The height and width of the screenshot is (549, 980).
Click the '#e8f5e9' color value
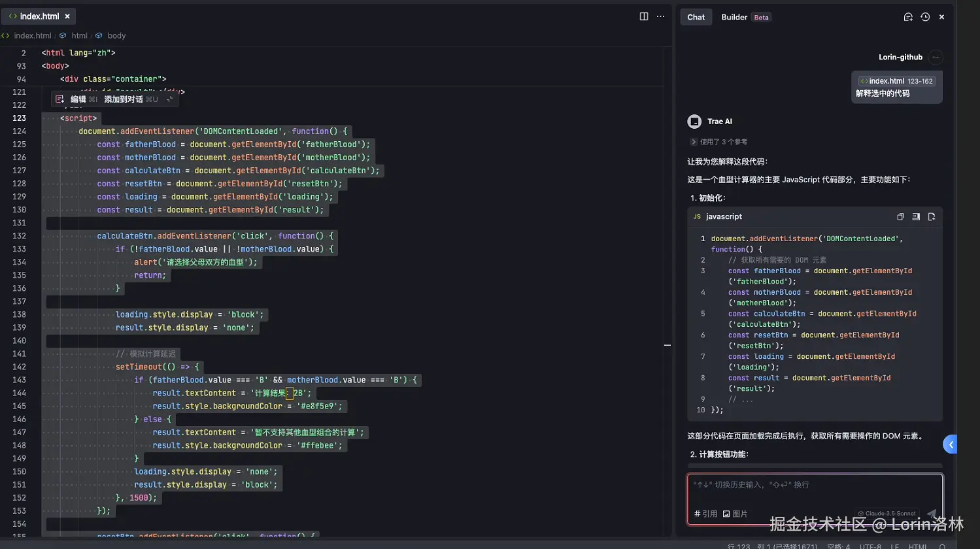click(x=319, y=406)
